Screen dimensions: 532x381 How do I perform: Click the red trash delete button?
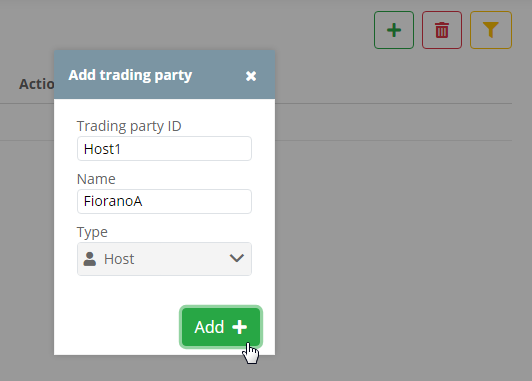point(442,30)
